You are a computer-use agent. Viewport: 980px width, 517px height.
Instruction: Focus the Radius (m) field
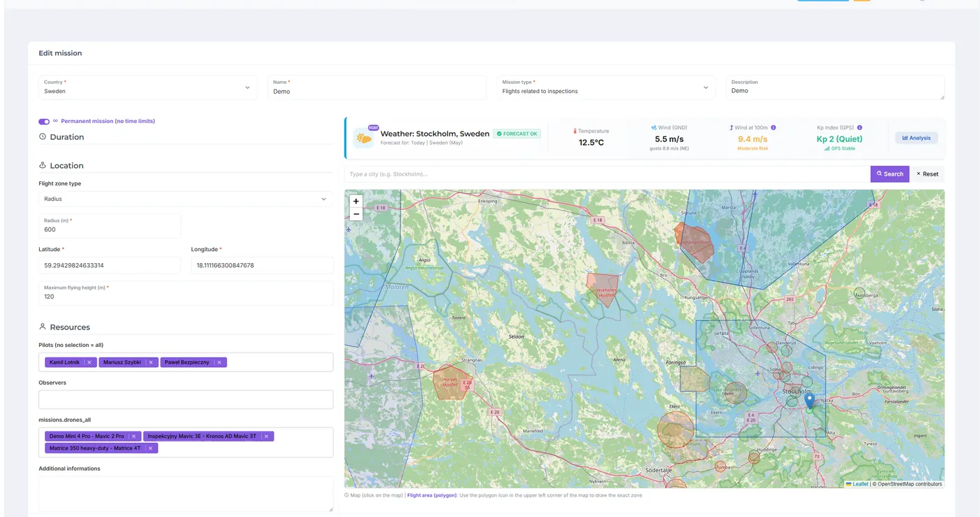point(109,225)
